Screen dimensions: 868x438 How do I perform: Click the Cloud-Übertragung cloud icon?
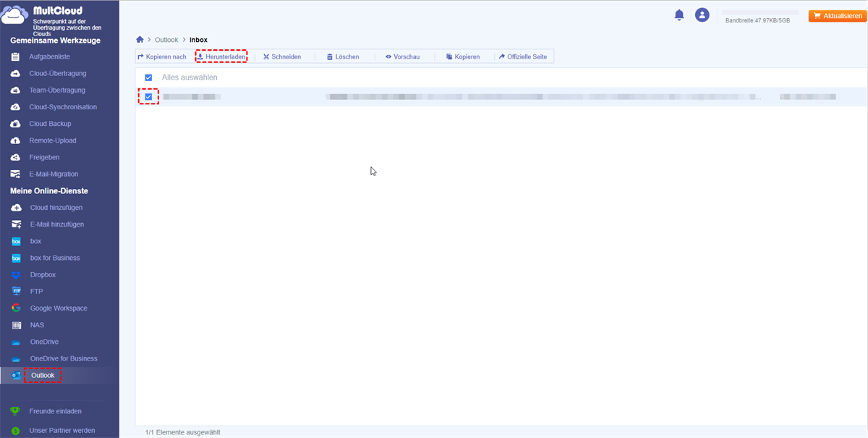click(15, 73)
